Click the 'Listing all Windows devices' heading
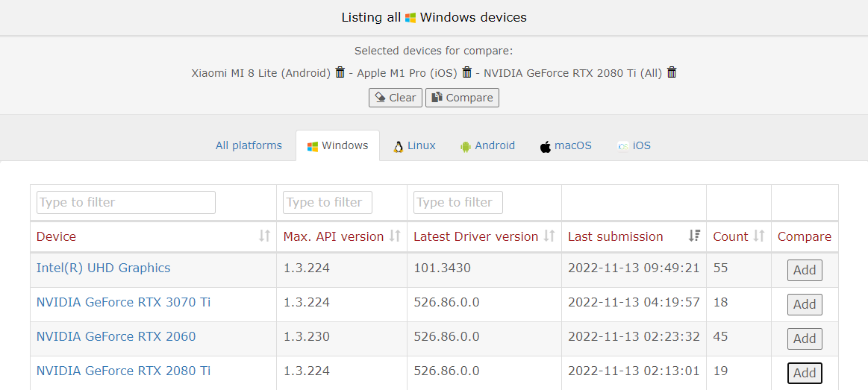The height and width of the screenshot is (390, 868). click(434, 17)
